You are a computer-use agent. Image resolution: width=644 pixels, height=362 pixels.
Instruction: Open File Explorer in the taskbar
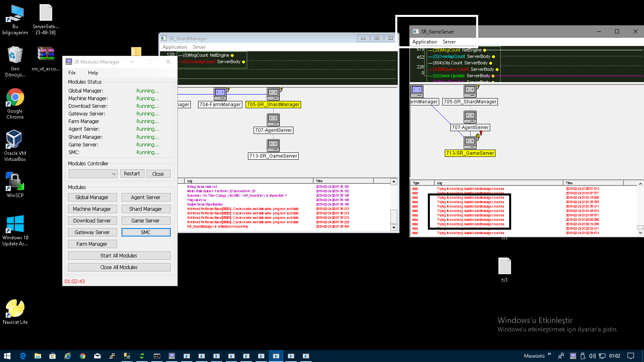38,356
